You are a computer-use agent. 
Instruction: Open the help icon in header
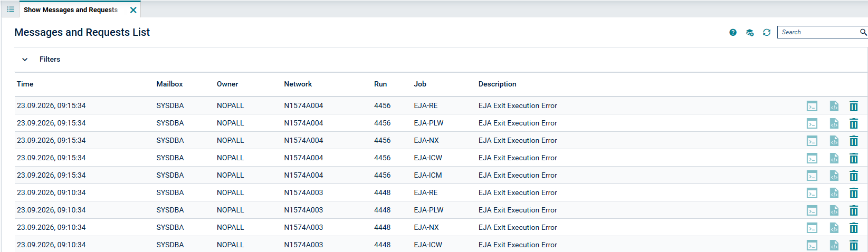(x=733, y=33)
